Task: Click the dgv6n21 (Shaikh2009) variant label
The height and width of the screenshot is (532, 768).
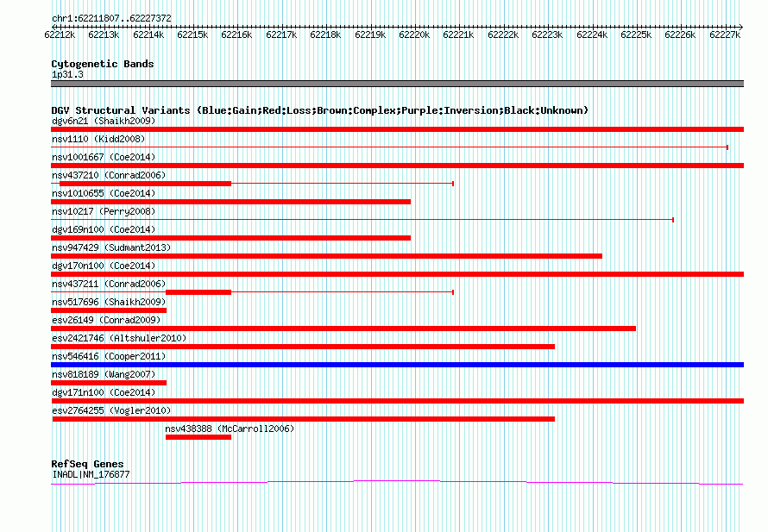Action: coord(104,121)
